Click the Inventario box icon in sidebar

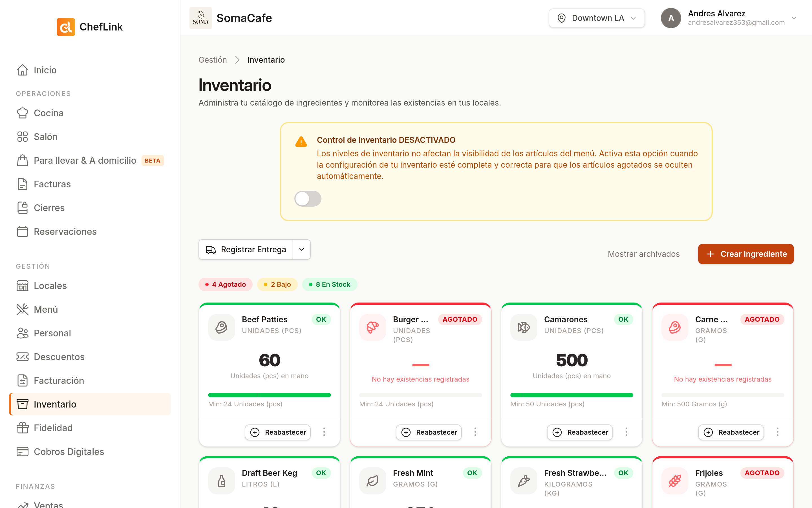pyautogui.click(x=23, y=404)
